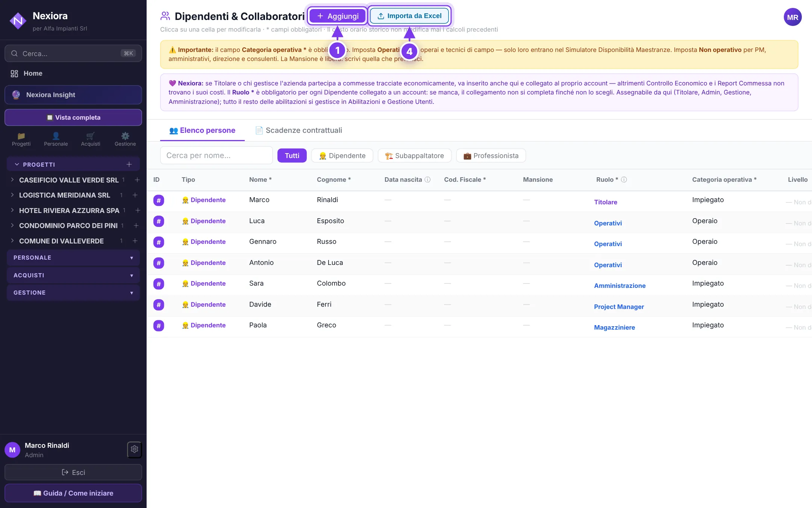Image resolution: width=812 pixels, height=508 pixels.
Task: Click plus icon beside COMUNE DI VALLEVERDE
Action: click(135, 241)
